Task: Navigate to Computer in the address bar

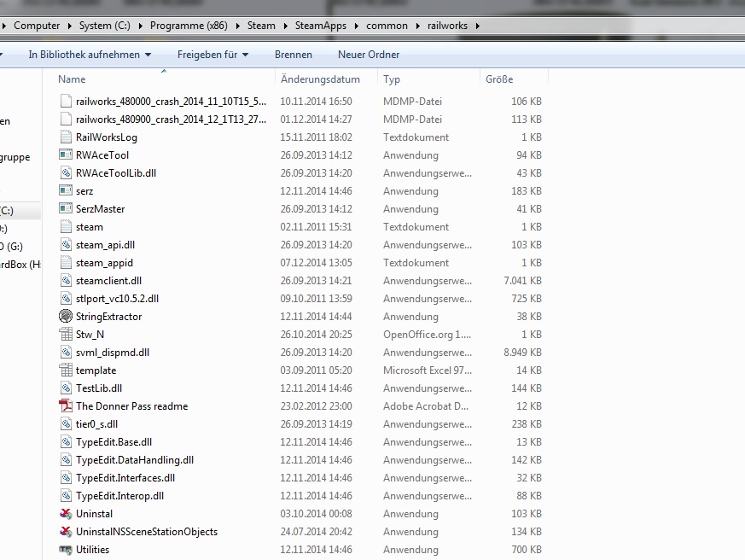Action: [37, 26]
